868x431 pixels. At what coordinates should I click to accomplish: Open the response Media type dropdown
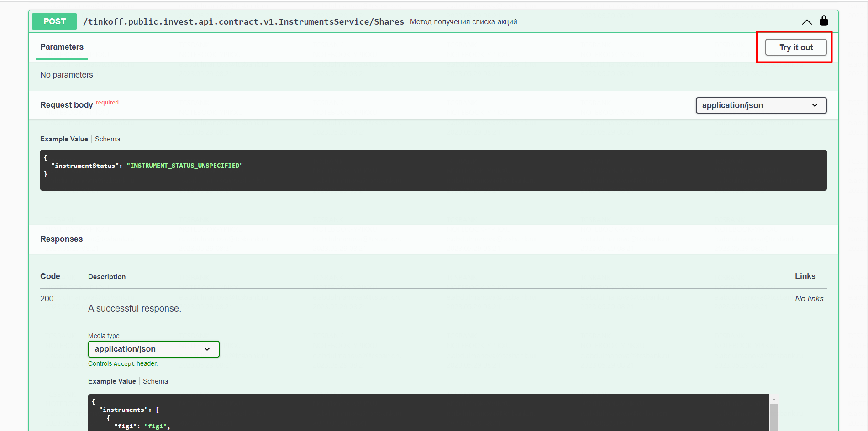153,349
